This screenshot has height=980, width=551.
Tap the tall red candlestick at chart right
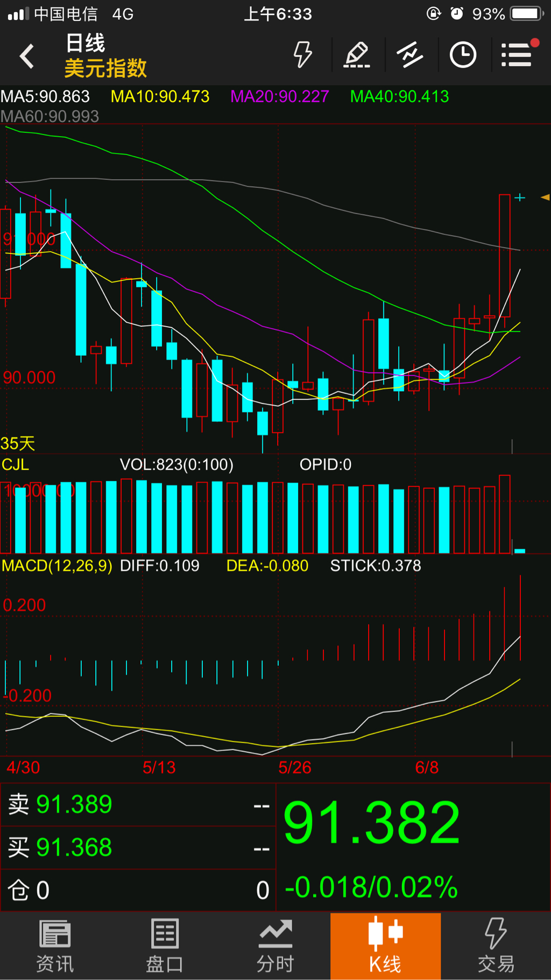(x=504, y=256)
